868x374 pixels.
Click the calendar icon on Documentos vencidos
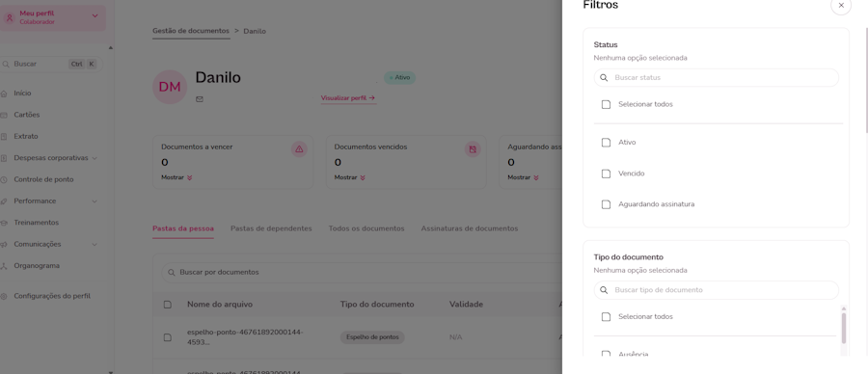coord(473,148)
